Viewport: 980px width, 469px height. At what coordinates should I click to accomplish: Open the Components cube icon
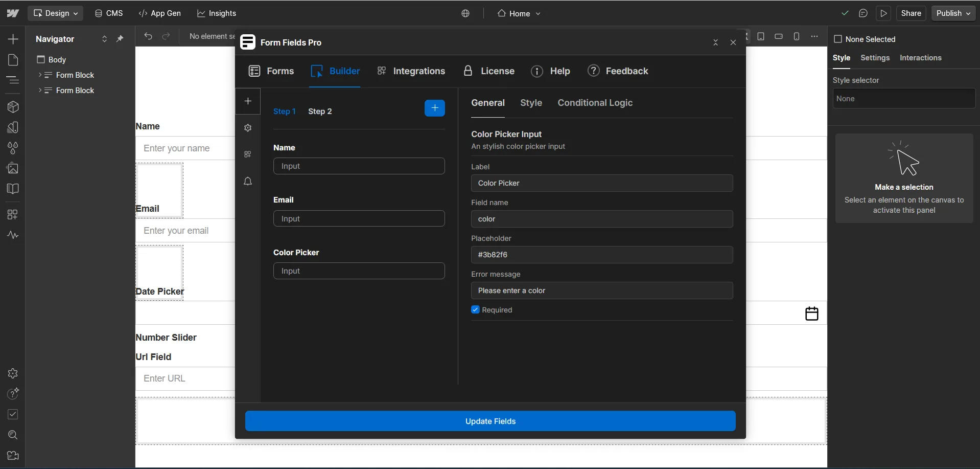coord(13,107)
